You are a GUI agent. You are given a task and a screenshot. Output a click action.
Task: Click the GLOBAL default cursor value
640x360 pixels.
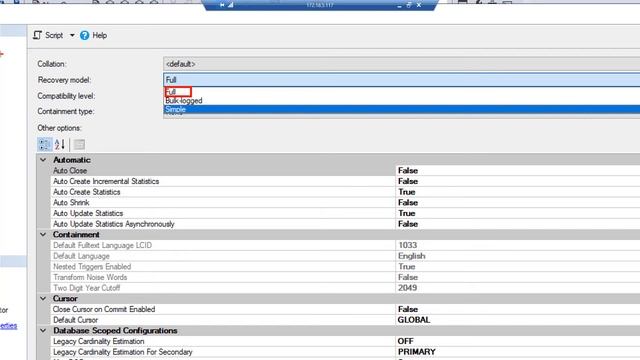pos(414,320)
